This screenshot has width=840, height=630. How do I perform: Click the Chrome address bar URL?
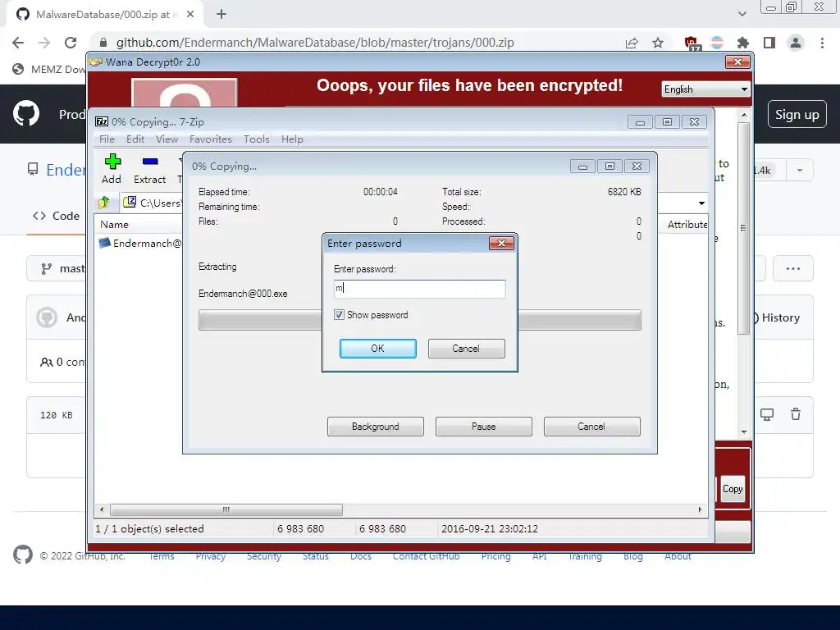coord(315,43)
